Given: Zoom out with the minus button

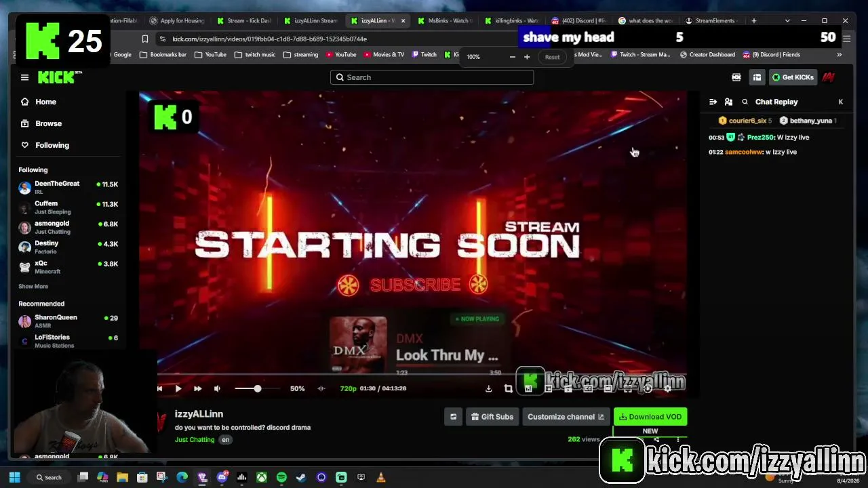Looking at the screenshot, I should pyautogui.click(x=512, y=57).
